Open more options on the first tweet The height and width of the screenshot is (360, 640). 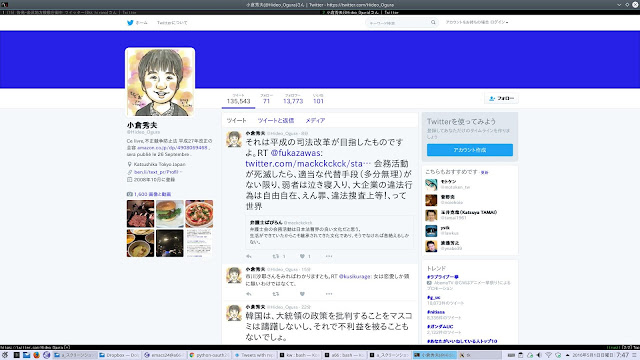tap(329, 256)
